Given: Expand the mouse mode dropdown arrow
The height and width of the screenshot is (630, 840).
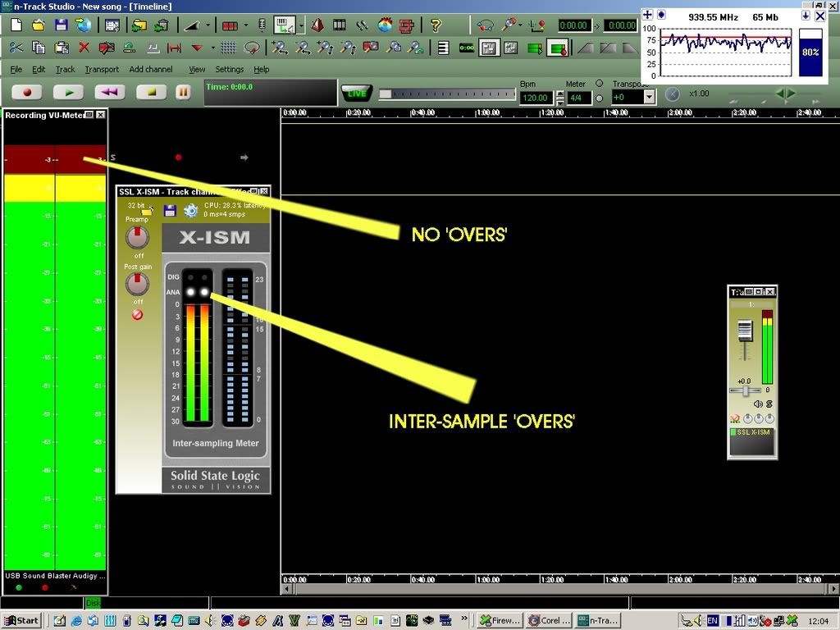Looking at the screenshot, I should click(x=301, y=25).
